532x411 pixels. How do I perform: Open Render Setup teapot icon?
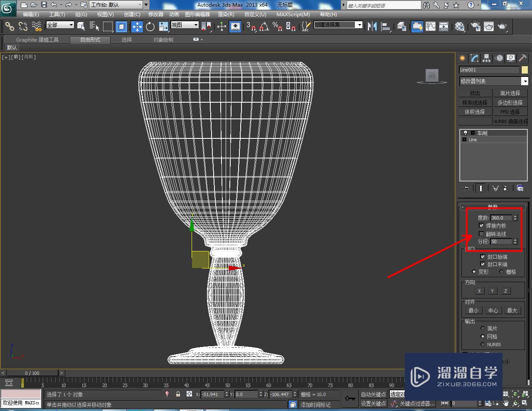point(475,27)
